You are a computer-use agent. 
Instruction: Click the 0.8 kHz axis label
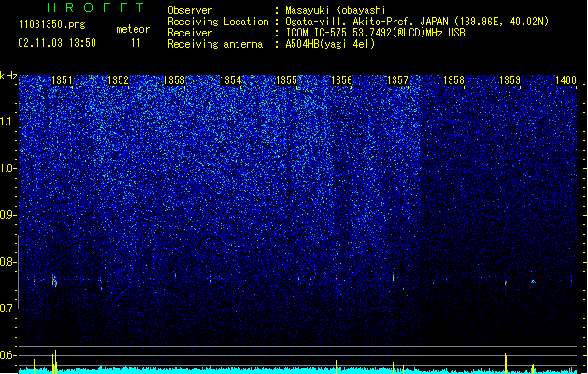click(x=8, y=262)
